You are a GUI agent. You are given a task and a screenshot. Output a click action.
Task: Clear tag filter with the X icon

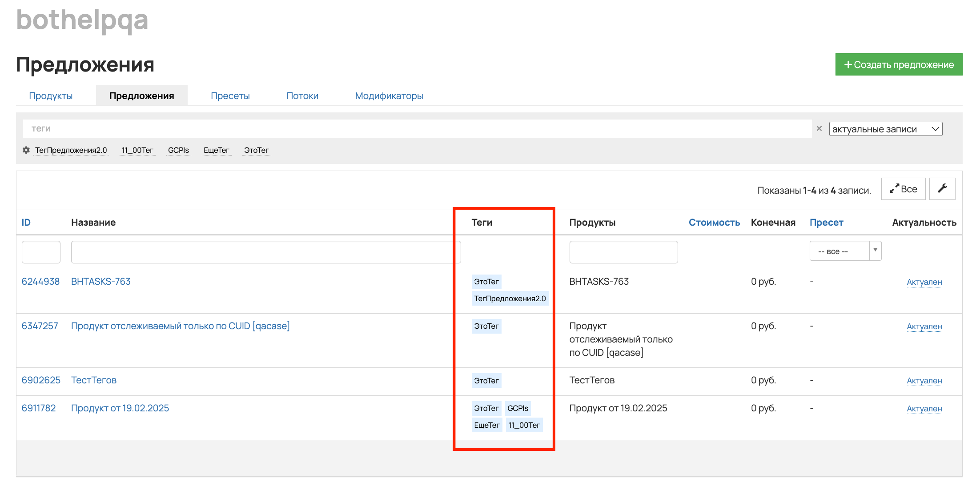(819, 128)
